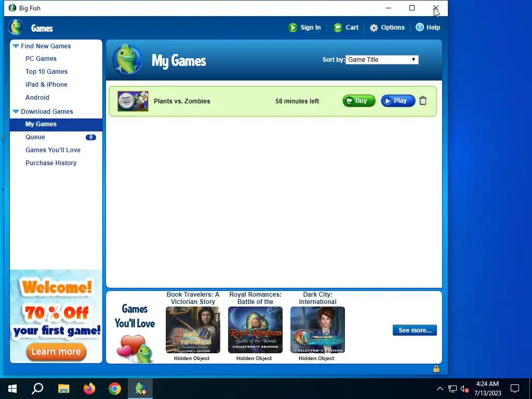Click the Plants vs. Zombies thumbnail
Screen dimensions: 532x399
pos(133,101)
